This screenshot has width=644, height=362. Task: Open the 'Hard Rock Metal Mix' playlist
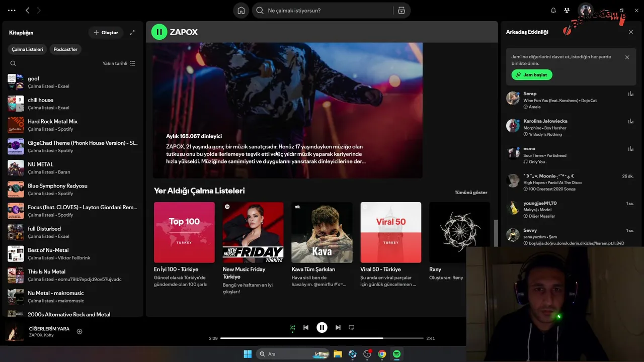pyautogui.click(x=73, y=125)
